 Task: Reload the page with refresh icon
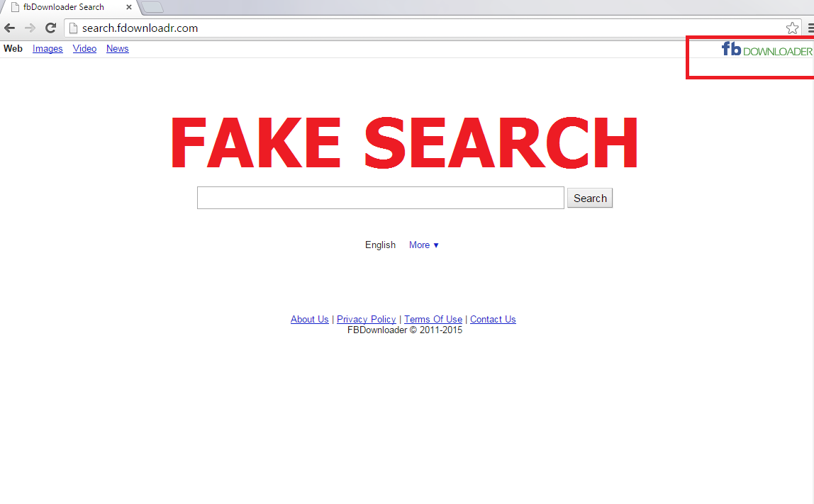[50, 28]
